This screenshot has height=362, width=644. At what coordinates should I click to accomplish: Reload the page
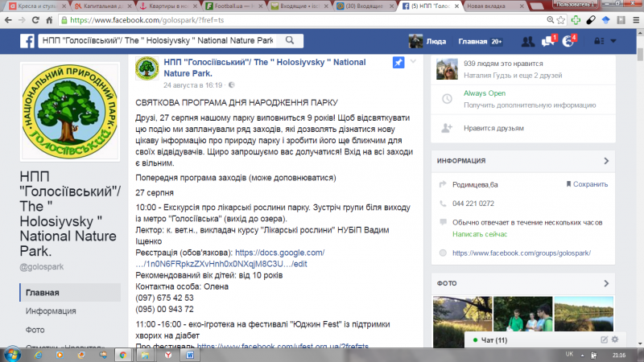tap(35, 19)
